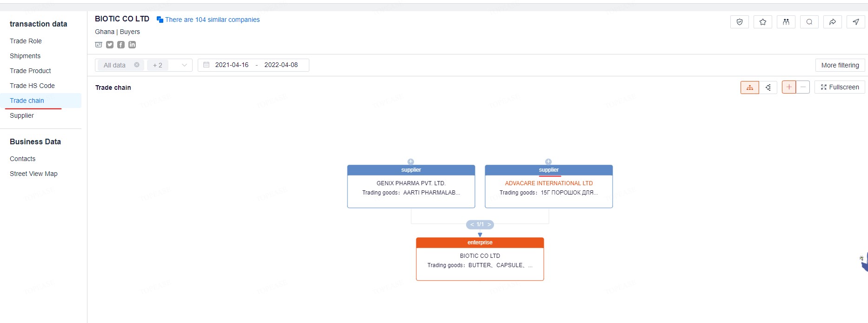
Task: Open the search magnifier icon button
Action: [x=809, y=22]
